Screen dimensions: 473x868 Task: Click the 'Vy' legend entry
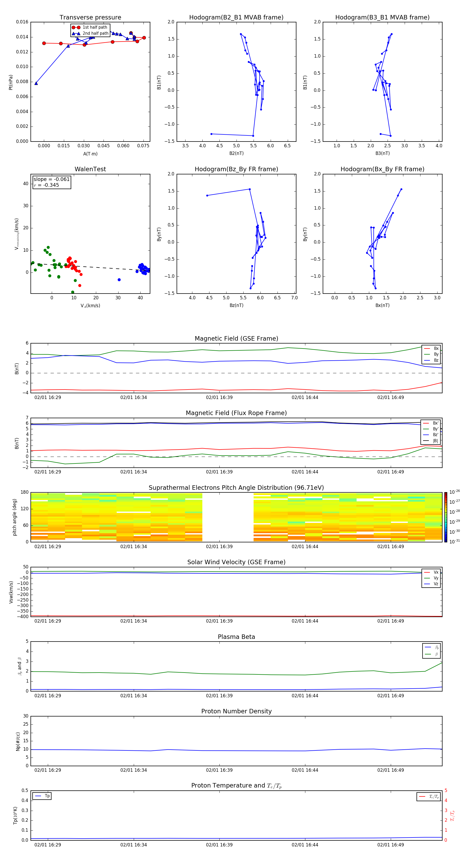(431, 578)
